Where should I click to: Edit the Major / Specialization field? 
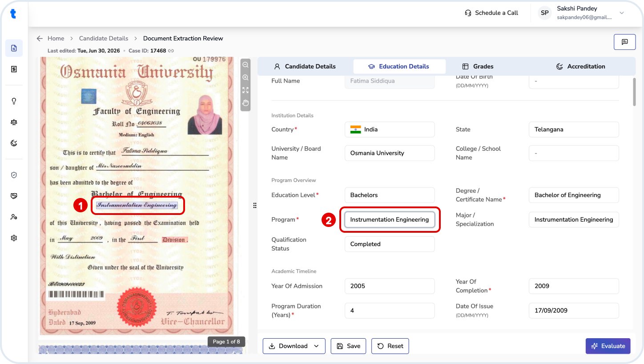click(x=574, y=219)
